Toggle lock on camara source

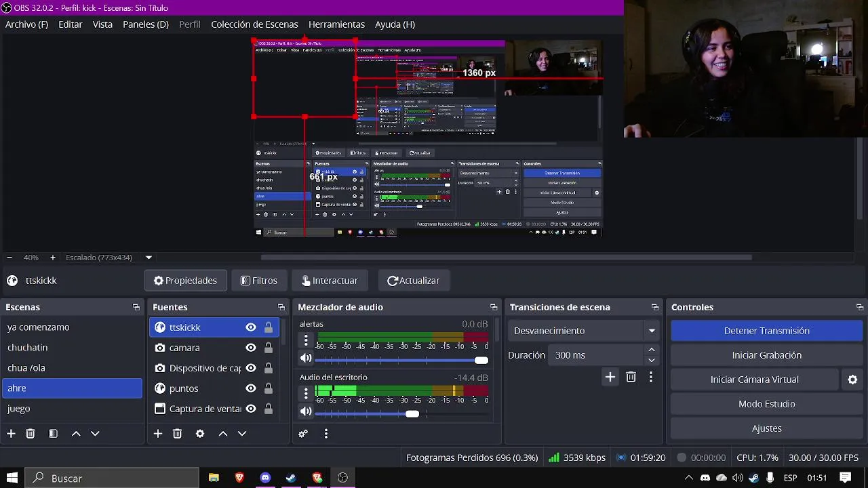[269, 348]
